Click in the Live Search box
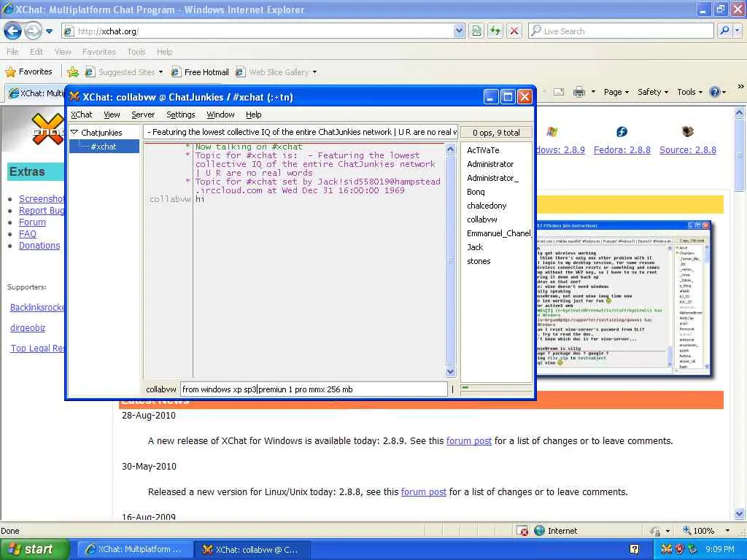The image size is (747, 560). point(621,31)
